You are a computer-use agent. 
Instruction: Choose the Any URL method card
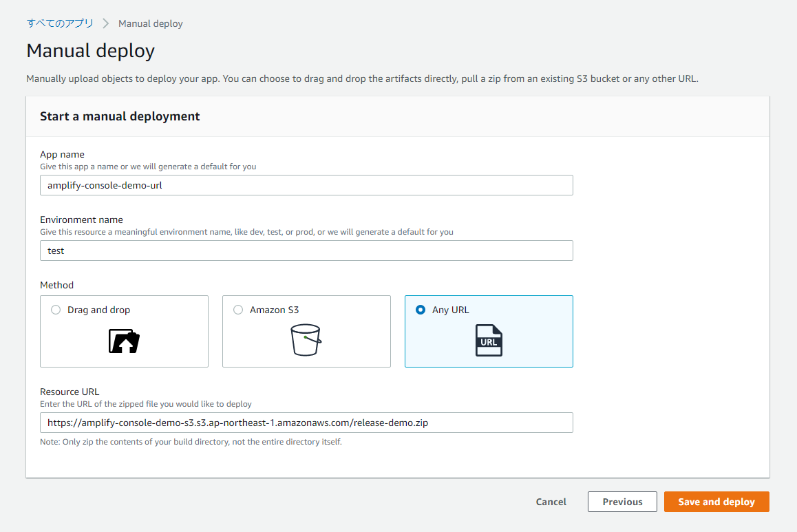489,331
